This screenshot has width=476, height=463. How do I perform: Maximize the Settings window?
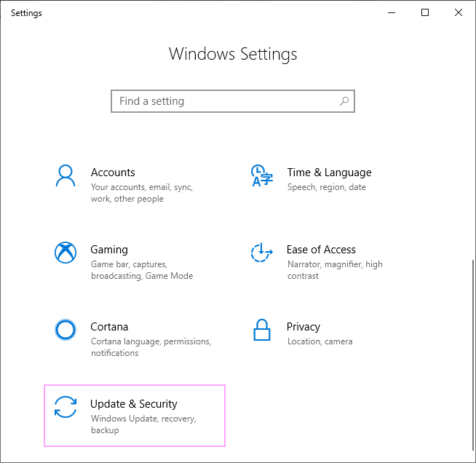click(x=425, y=13)
